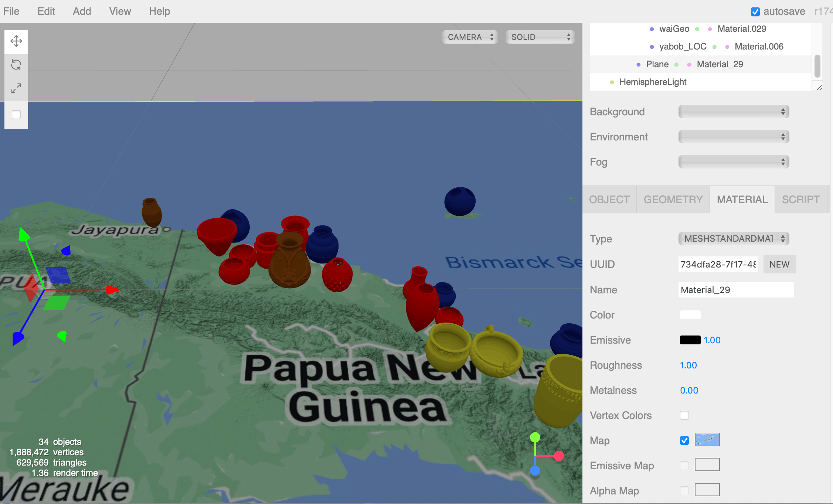This screenshot has height=504, width=833.
Task: Click the Metalness value 0.00
Action: tap(689, 390)
